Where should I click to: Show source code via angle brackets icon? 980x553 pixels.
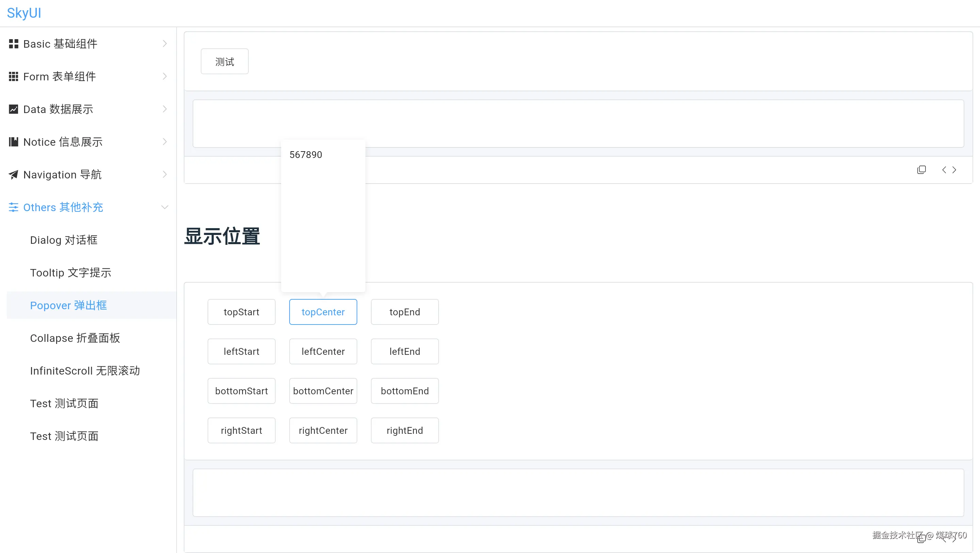tap(949, 170)
